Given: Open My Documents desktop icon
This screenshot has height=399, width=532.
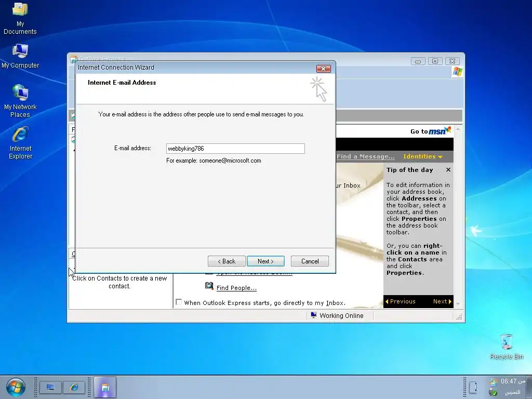Looking at the screenshot, I should point(20,18).
